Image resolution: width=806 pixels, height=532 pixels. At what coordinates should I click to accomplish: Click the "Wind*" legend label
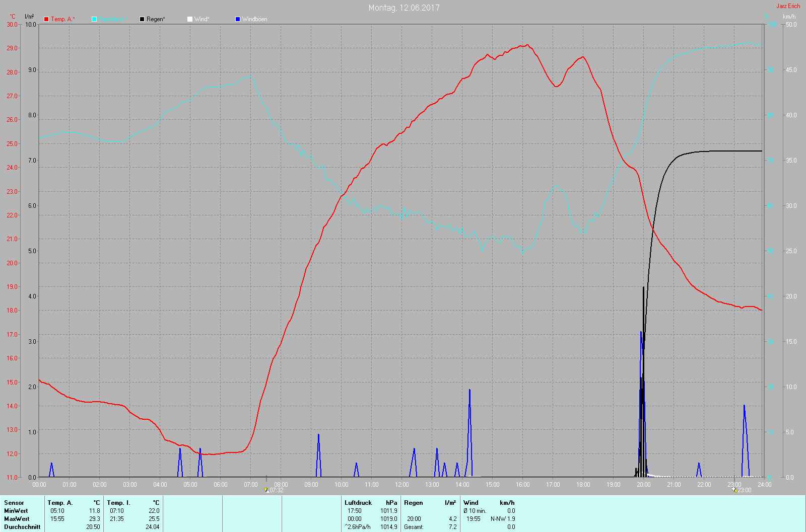(202, 19)
